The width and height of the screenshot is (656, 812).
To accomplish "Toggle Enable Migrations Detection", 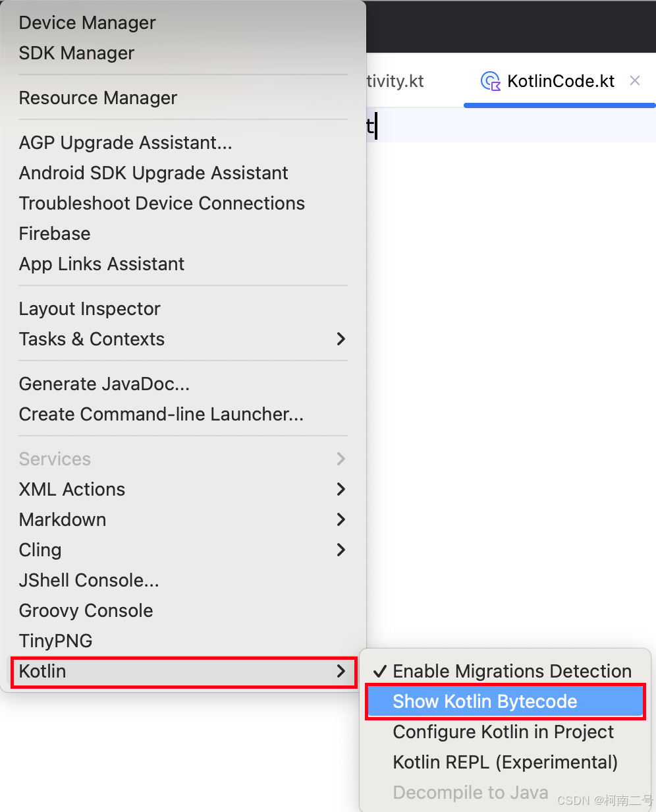I will point(511,671).
